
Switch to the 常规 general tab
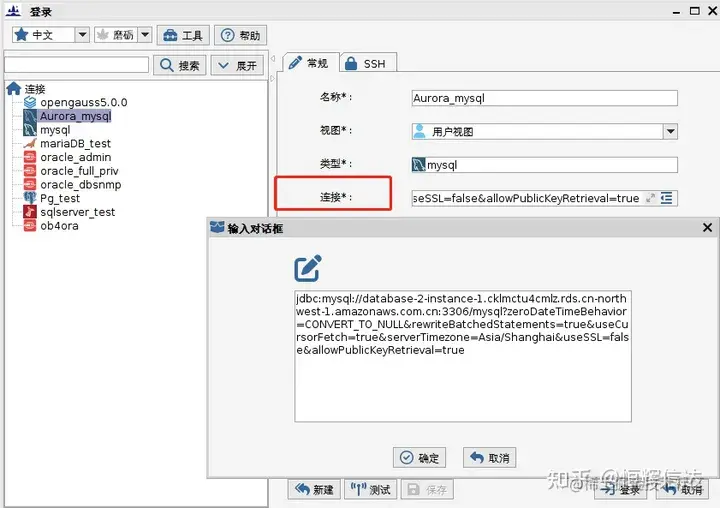point(310,63)
